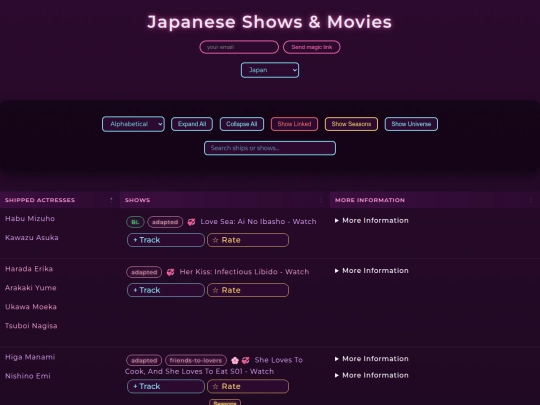Click the hearts icon beside She Loves To Cook
540x405 pixels.
pos(246,361)
